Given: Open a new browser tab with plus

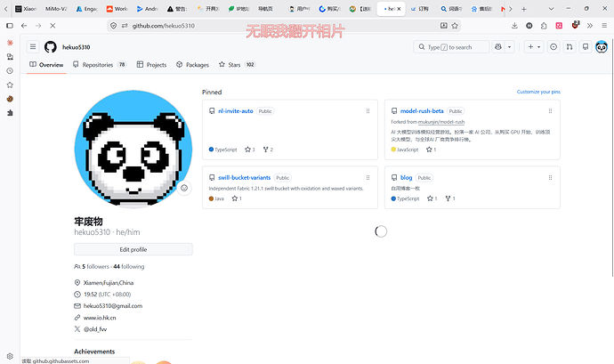Looking at the screenshot, I should tap(524, 9).
